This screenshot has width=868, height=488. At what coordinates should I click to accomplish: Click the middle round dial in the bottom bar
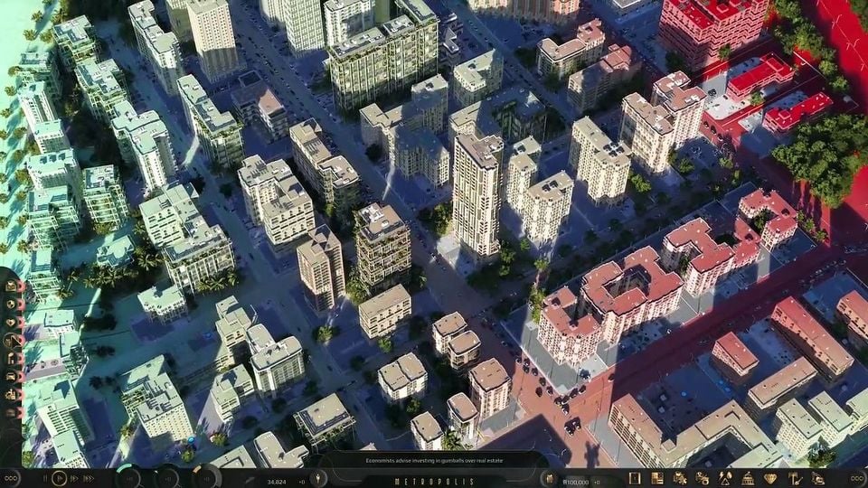point(166,478)
